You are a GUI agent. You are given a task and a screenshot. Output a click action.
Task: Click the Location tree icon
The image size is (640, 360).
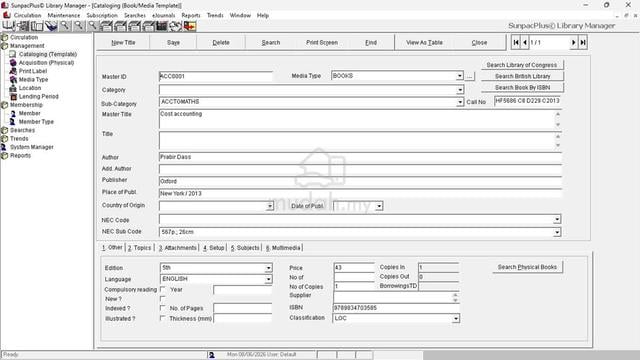click(13, 88)
